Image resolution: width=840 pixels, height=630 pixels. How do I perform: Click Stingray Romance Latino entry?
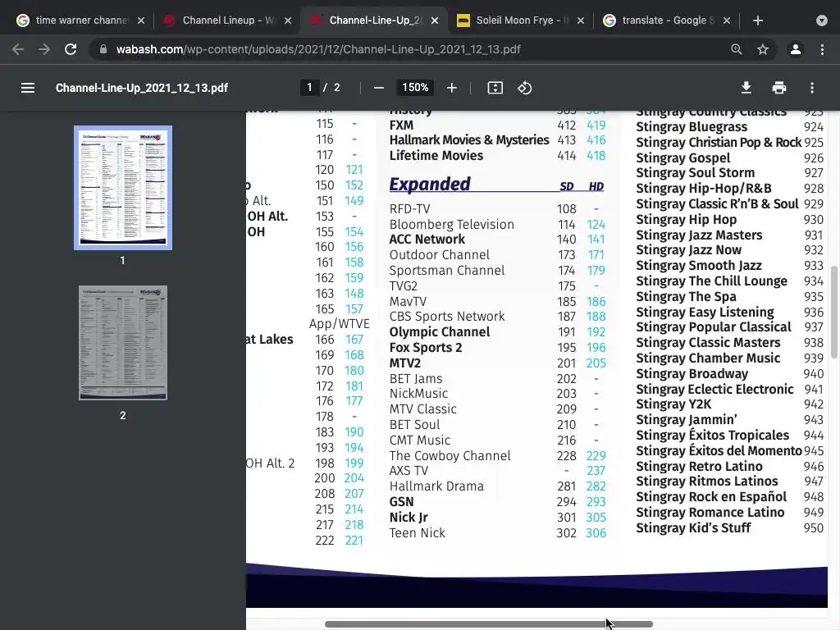pos(710,513)
